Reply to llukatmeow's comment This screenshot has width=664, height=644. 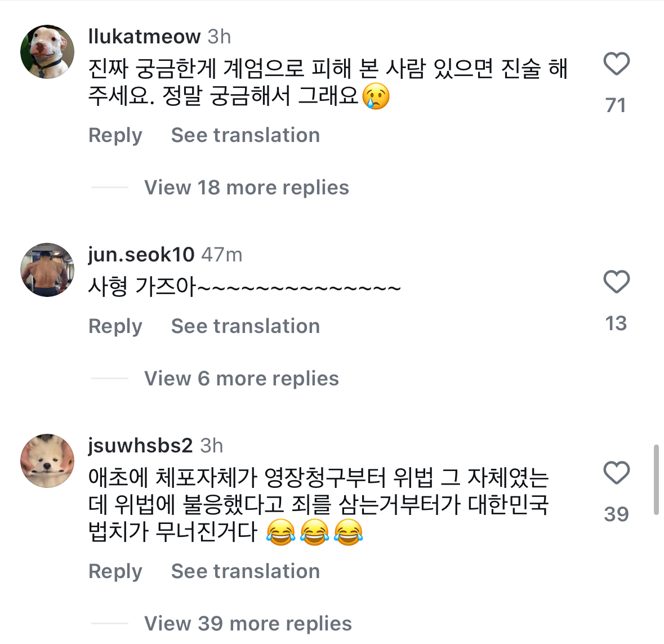pyautogui.click(x=115, y=135)
